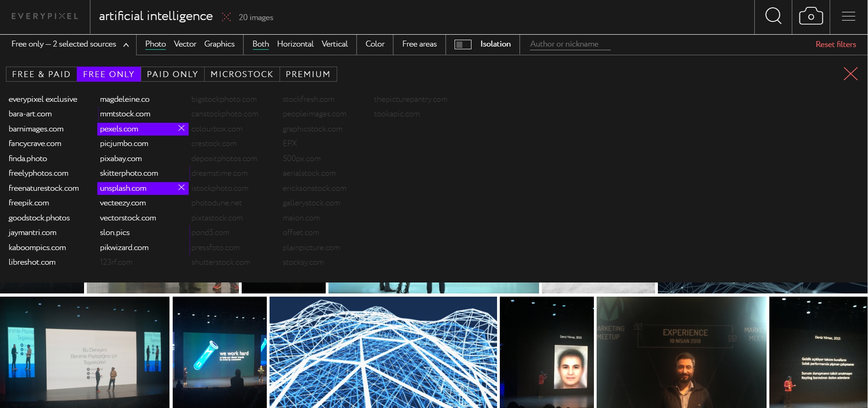Viewport: 868px width, 408px height.
Task: Select everypixel exclusive source
Action: tap(43, 99)
